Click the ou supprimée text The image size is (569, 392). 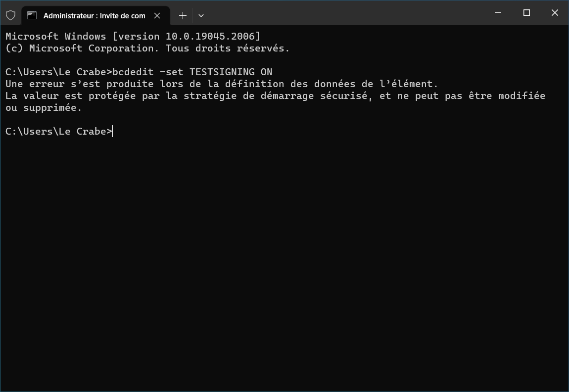tap(44, 108)
